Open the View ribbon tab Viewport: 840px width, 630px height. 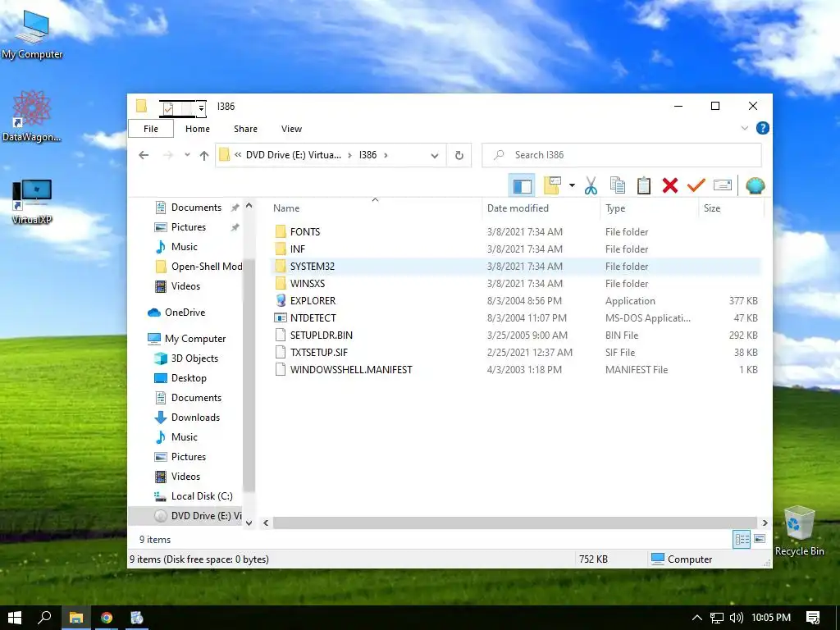pos(291,129)
